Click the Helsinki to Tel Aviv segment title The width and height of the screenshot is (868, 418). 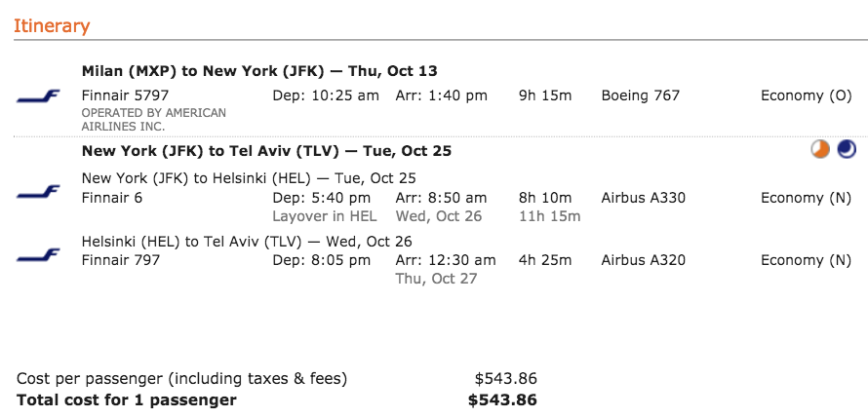tap(247, 242)
